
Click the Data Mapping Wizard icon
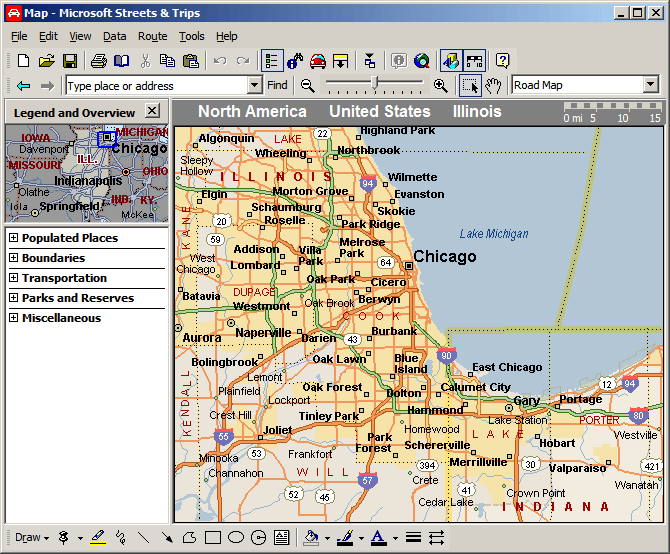[x=370, y=61]
